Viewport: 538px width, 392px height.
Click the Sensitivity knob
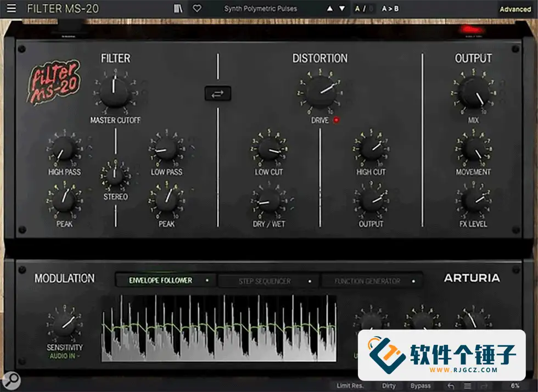[x=64, y=324]
